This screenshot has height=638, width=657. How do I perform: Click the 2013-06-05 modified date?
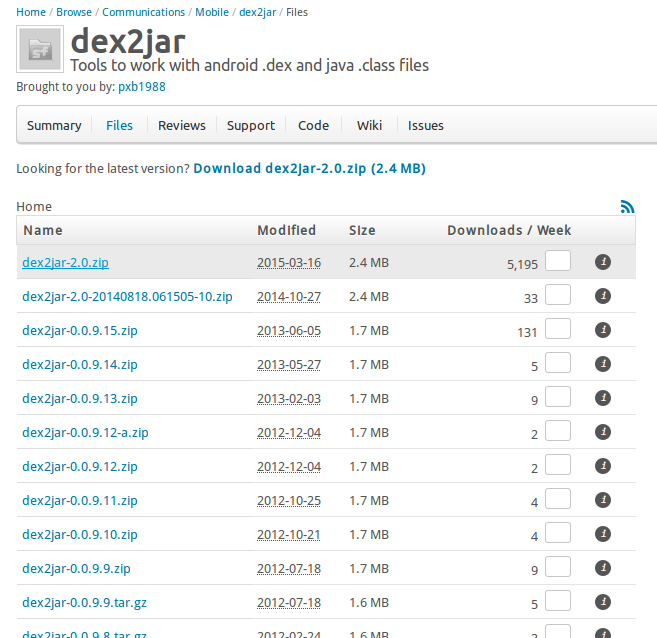tap(289, 331)
